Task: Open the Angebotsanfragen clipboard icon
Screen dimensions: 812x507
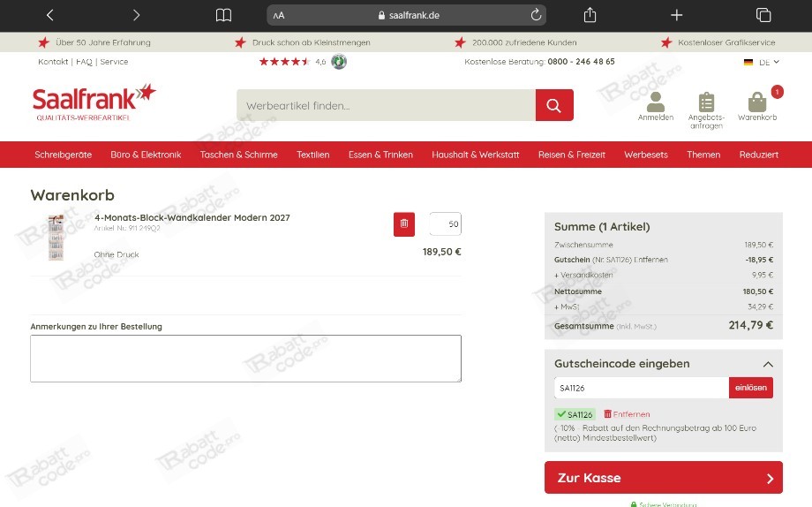Action: tap(706, 110)
